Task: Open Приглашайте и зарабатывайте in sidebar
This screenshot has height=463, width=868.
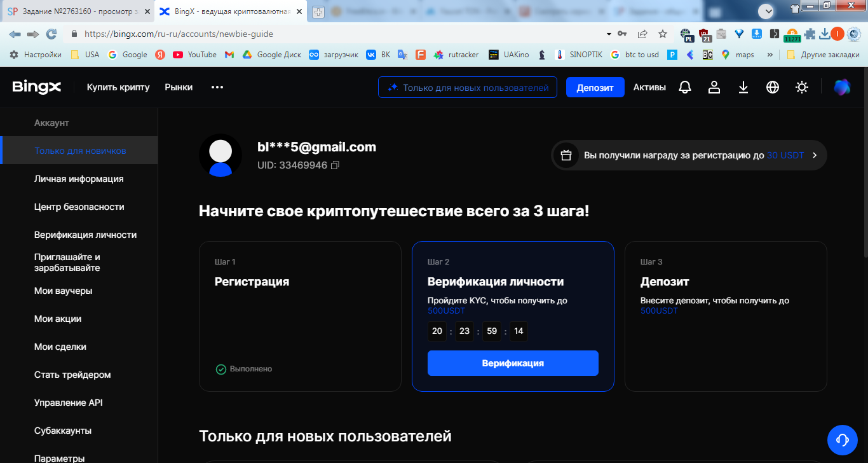Action: (x=79, y=263)
